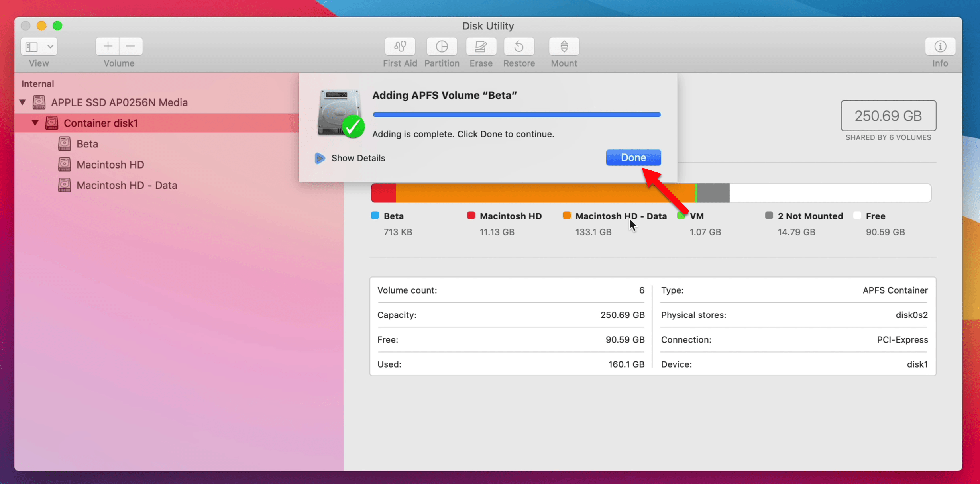Click the blue Beta legend swatch
The image size is (980, 484).
coord(375,216)
